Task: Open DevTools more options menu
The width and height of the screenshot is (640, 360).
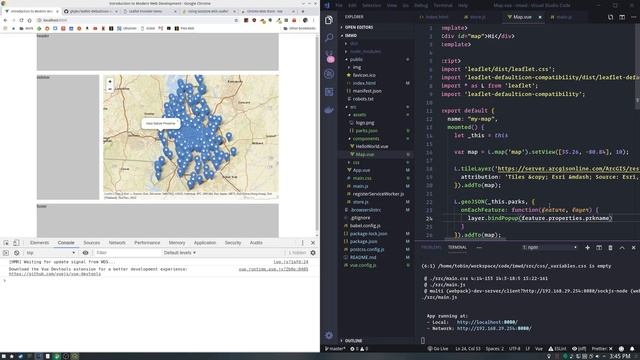Action: point(302,242)
